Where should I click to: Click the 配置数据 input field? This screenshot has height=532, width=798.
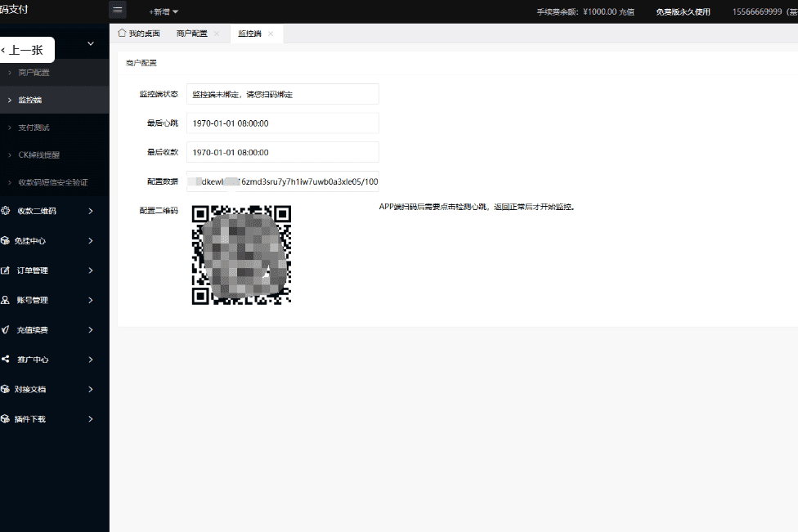click(282, 181)
